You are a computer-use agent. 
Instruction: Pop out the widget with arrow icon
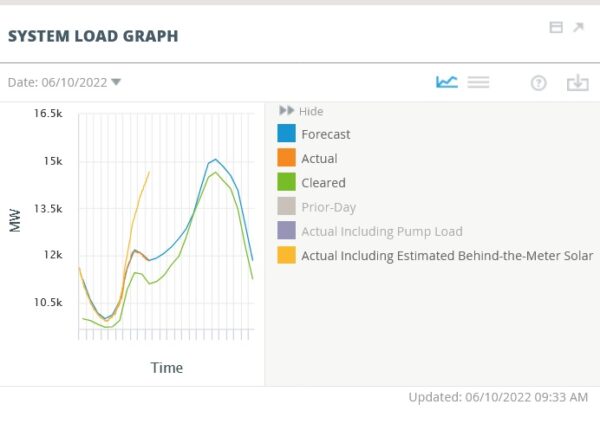point(578,27)
